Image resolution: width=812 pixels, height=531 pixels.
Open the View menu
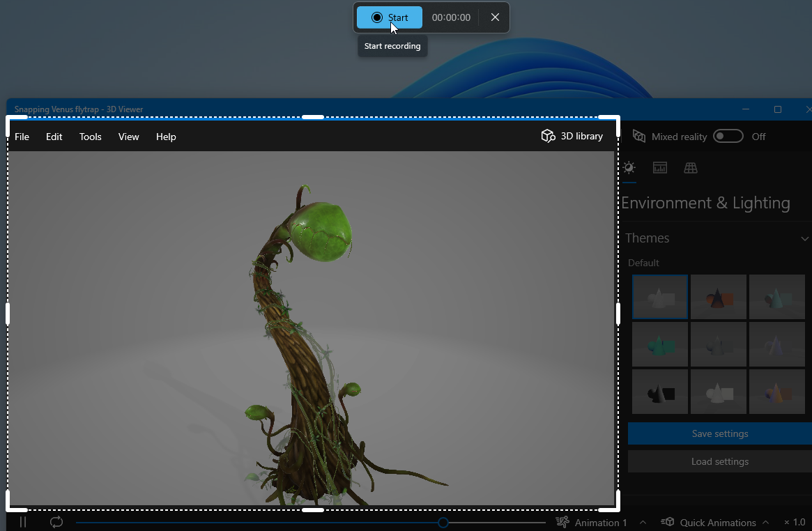click(128, 137)
